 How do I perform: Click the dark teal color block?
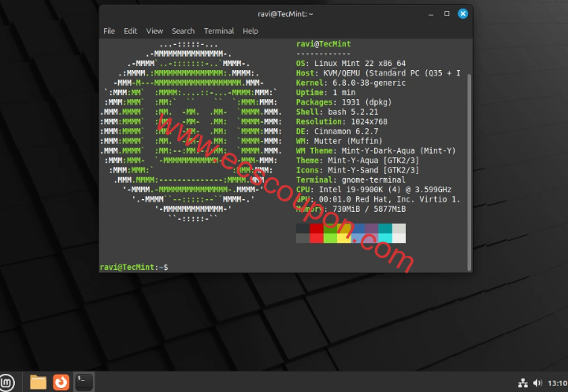[385, 228]
